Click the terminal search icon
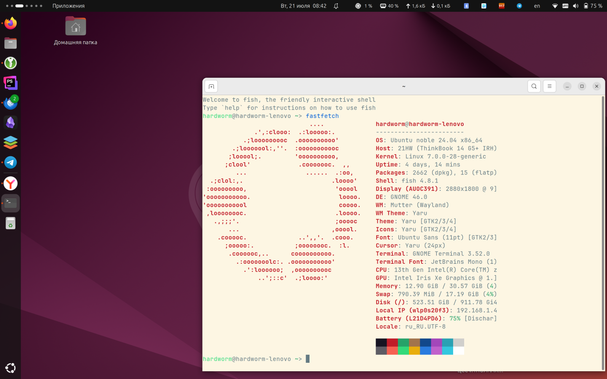 click(x=534, y=86)
